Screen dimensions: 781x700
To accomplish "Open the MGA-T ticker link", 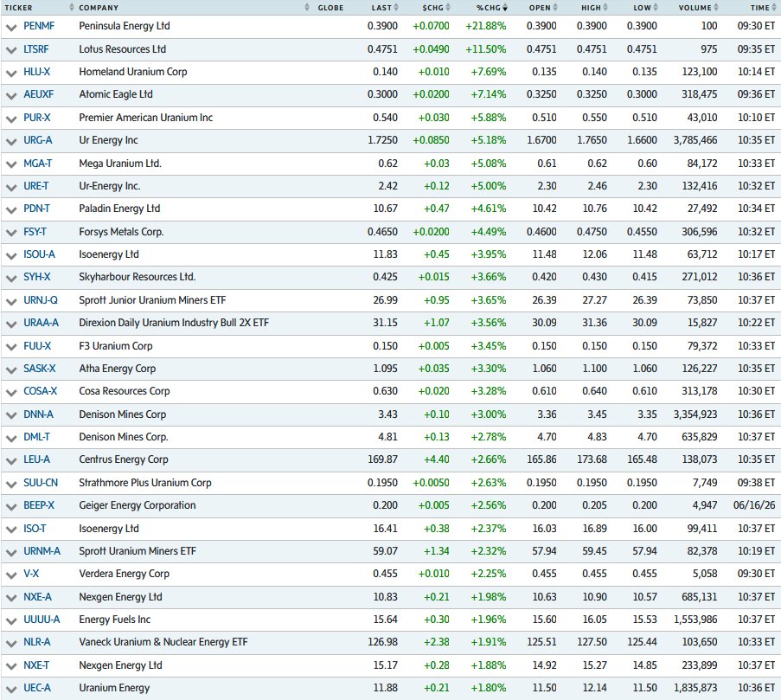I will click(38, 164).
